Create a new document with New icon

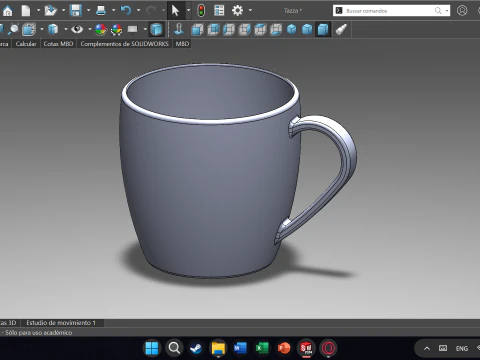coord(26,11)
